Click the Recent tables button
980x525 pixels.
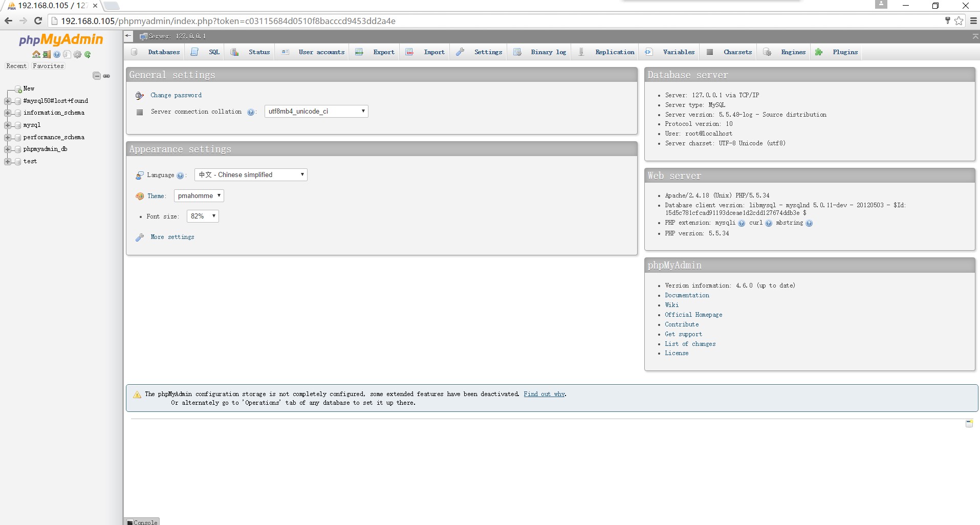(x=16, y=66)
